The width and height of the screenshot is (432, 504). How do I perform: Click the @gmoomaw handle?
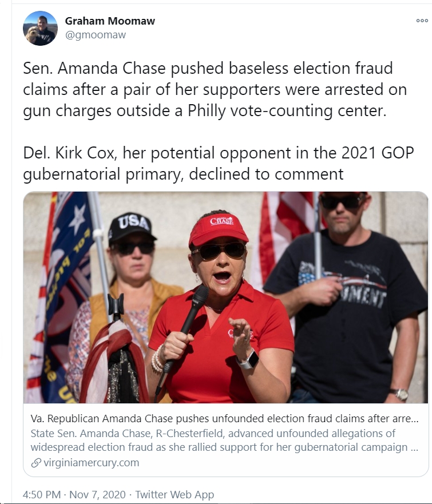(96, 35)
